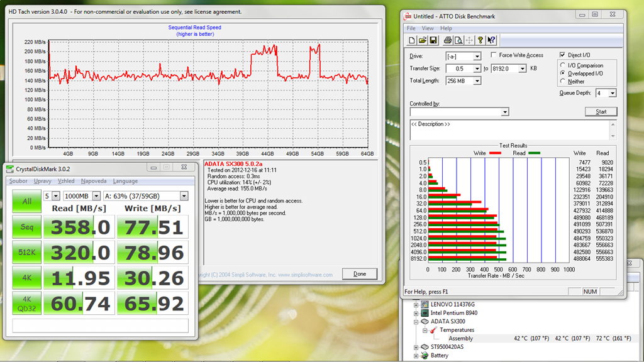
Task: Click the yellow question mark Help icon
Action: (x=480, y=40)
